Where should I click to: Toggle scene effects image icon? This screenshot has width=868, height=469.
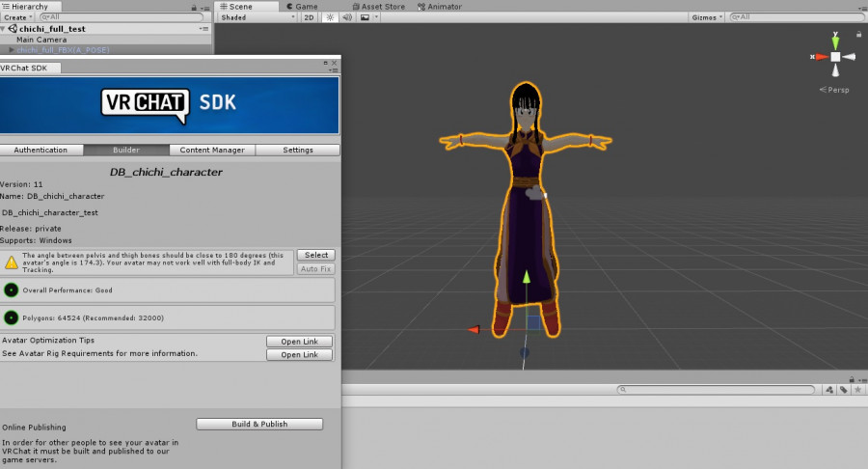pyautogui.click(x=365, y=17)
